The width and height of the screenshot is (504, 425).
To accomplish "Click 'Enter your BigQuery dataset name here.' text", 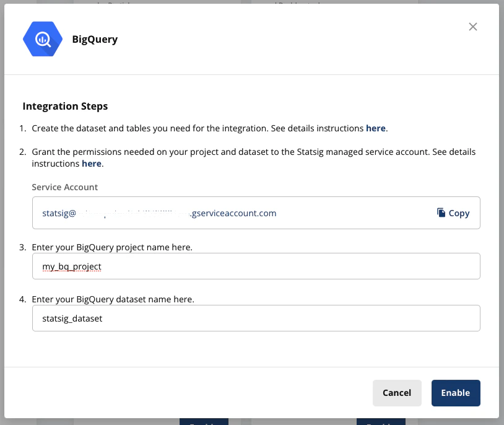I will [x=113, y=299].
